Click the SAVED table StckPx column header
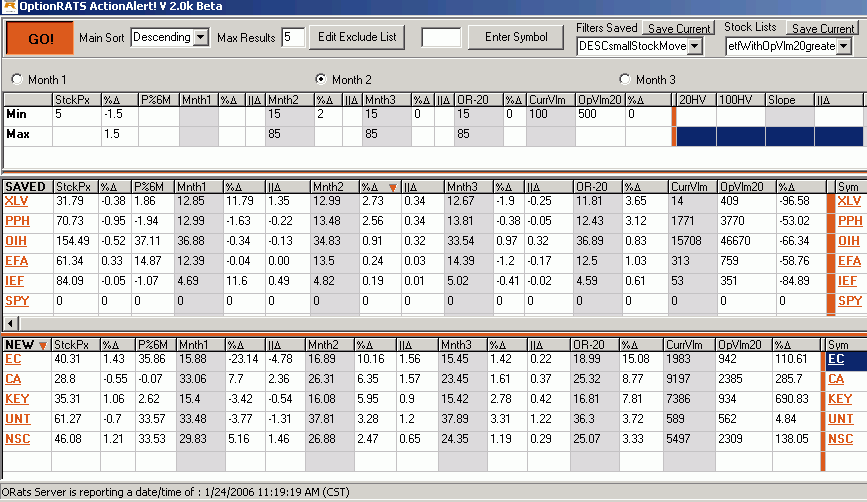The height and width of the screenshot is (502, 867). [76, 187]
